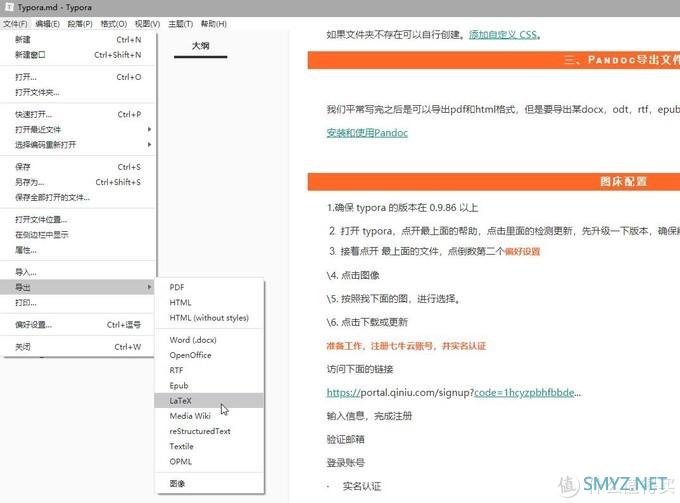Image resolution: width=680 pixels, height=503 pixels.
Task: Click the text 验证邮箱
Action: [x=345, y=439]
